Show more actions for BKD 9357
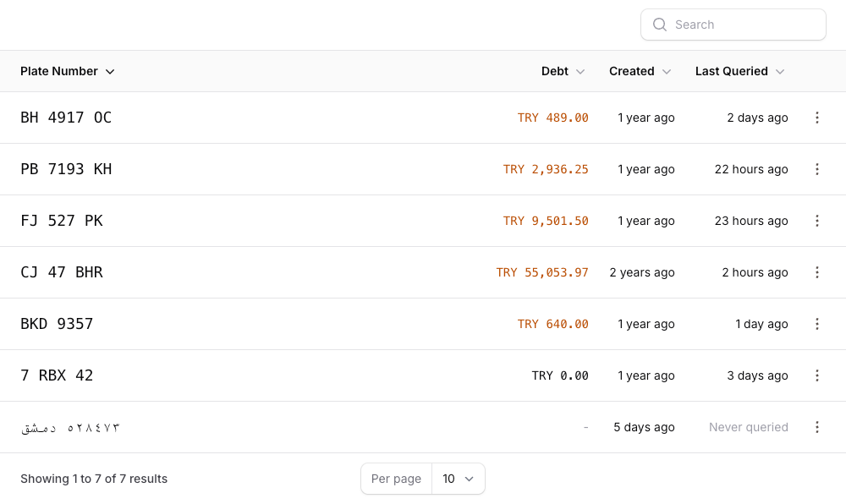 point(816,324)
